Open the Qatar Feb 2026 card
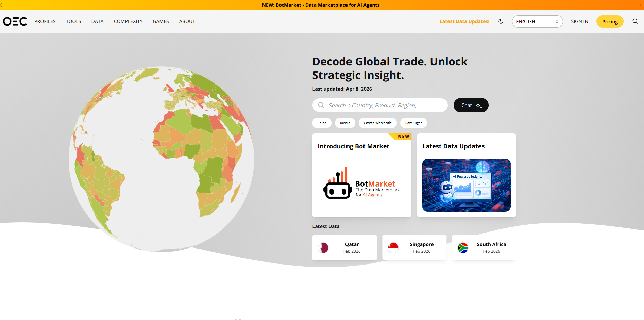This screenshot has width=644, height=320. click(344, 248)
